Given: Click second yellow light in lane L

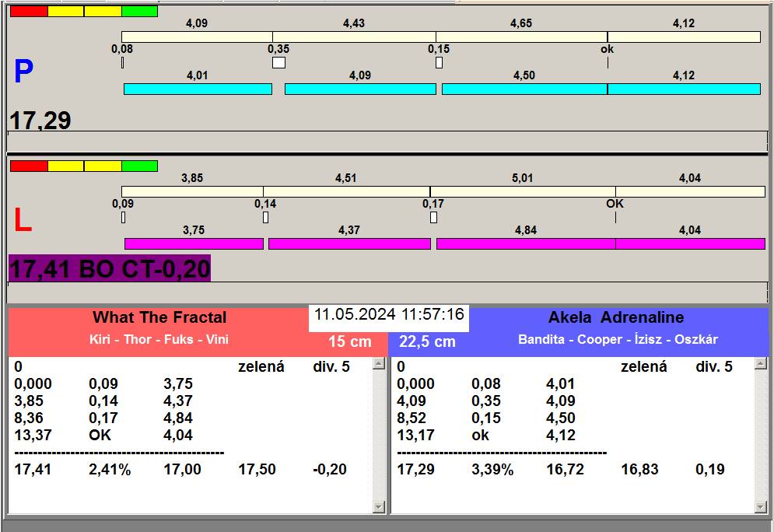Looking at the screenshot, I should pyautogui.click(x=103, y=166).
